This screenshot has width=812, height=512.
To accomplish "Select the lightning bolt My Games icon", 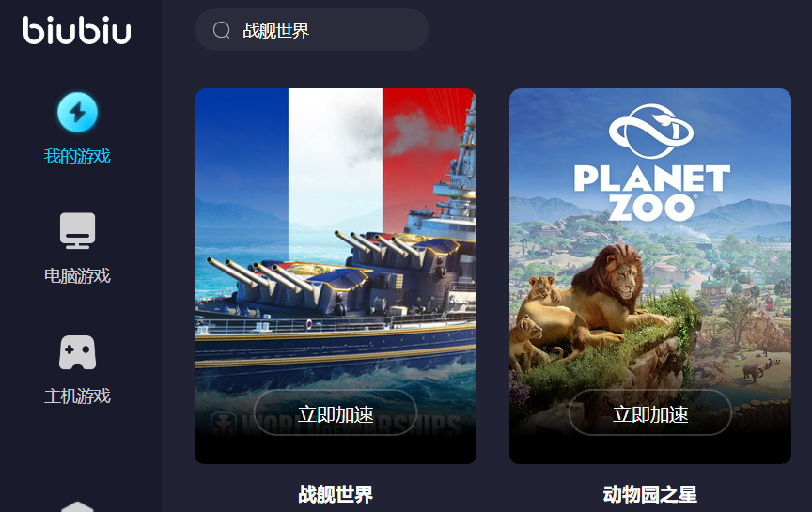I will [77, 113].
